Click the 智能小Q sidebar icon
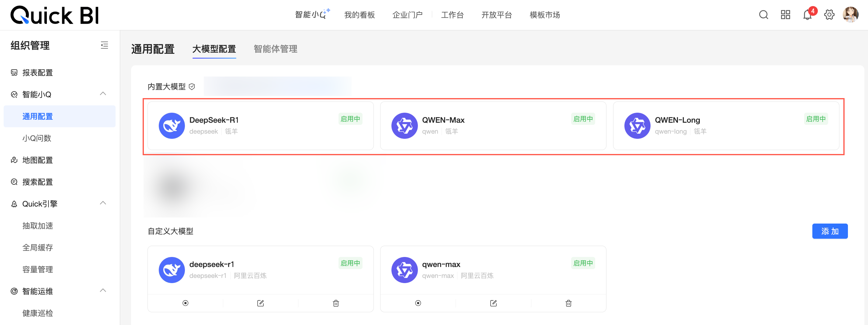Screen dimensions: 868x325 (x=14, y=94)
